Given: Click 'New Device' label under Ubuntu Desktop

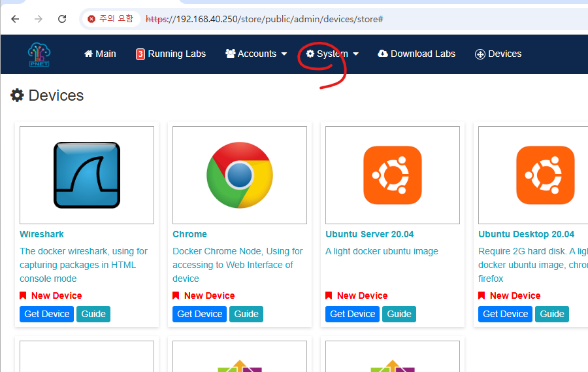Looking at the screenshot, I should (515, 296).
